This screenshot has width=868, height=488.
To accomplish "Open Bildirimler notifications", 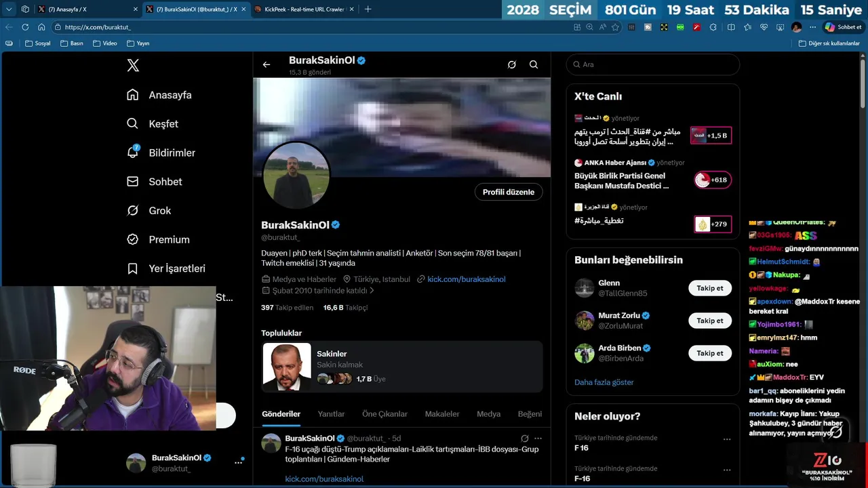I will coord(161,152).
